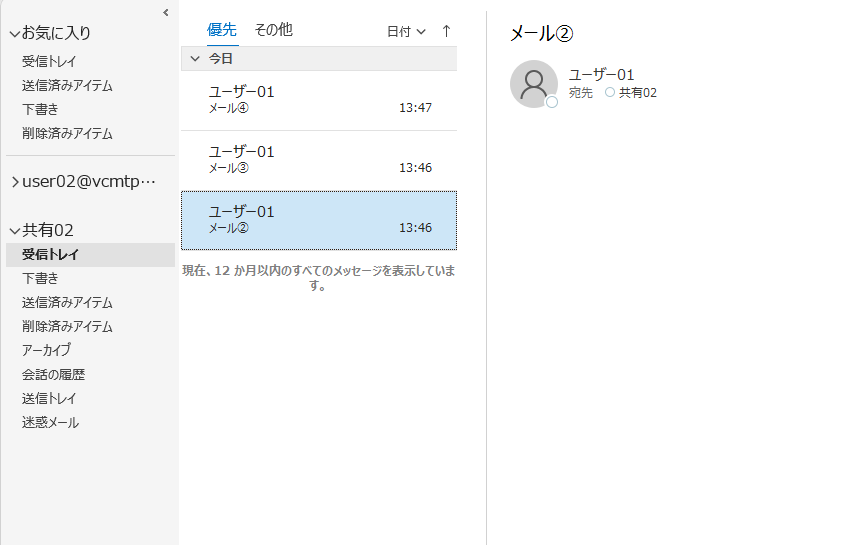
Task: Open the メール③ message
Action: [319, 161]
